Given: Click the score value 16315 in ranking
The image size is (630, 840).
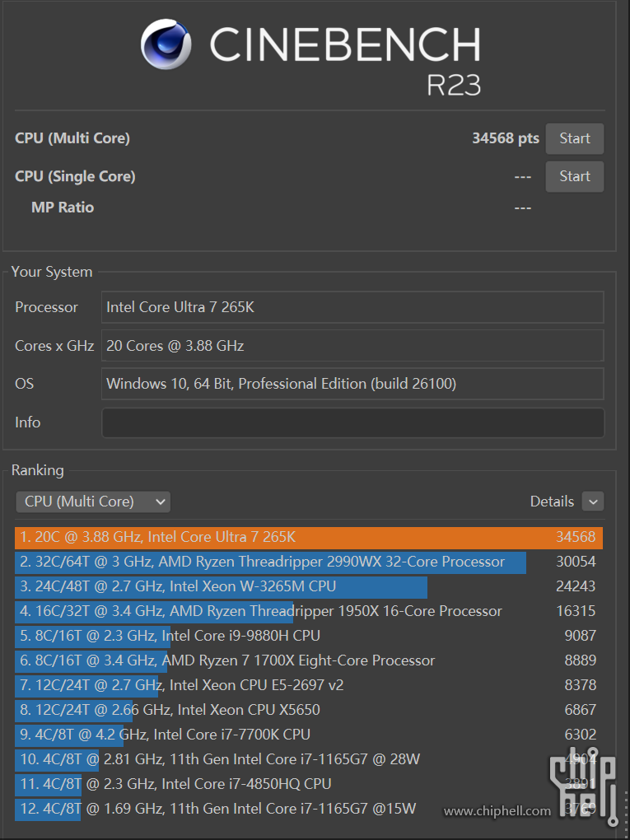Looking at the screenshot, I should pyautogui.click(x=576, y=611).
